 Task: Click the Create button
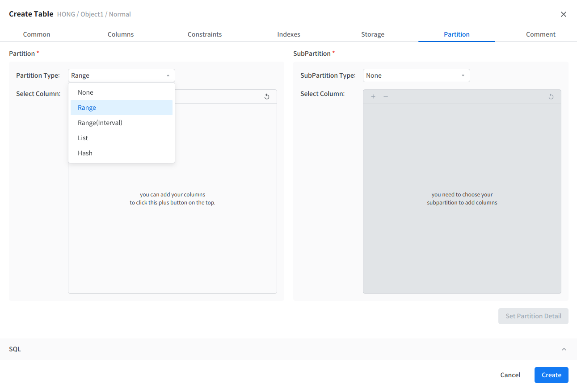(x=551, y=375)
